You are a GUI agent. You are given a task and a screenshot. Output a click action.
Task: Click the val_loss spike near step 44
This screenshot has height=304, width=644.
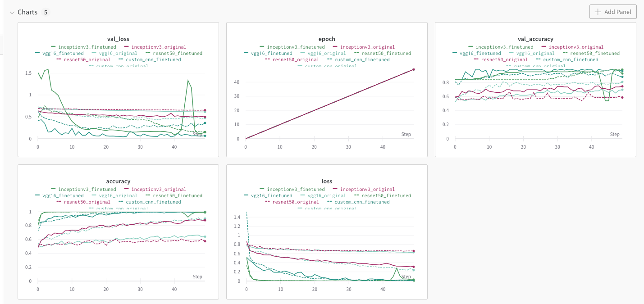(x=188, y=81)
